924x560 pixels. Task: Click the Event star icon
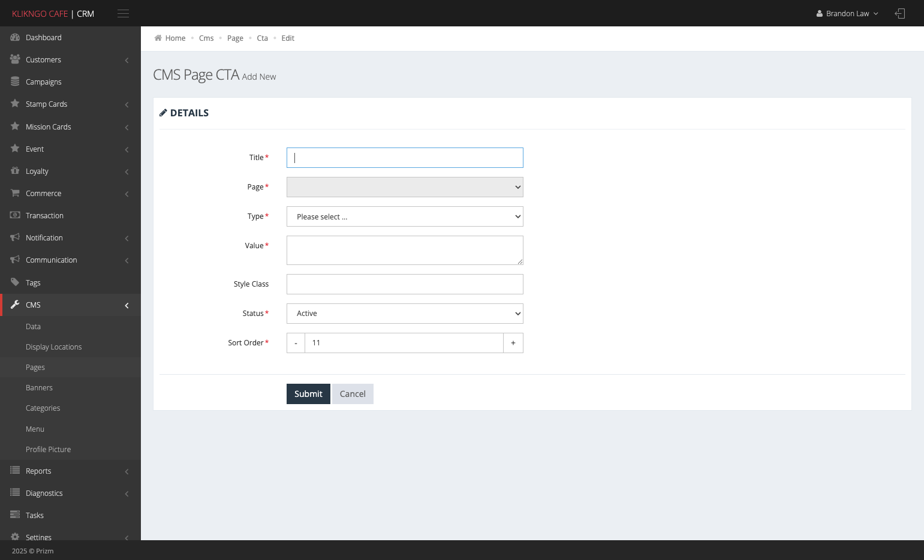(15, 149)
